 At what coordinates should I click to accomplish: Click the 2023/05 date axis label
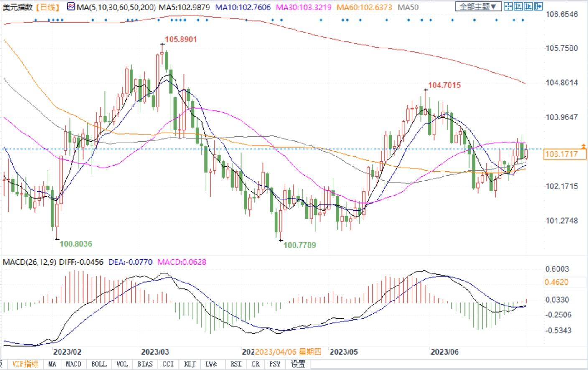pos(344,352)
